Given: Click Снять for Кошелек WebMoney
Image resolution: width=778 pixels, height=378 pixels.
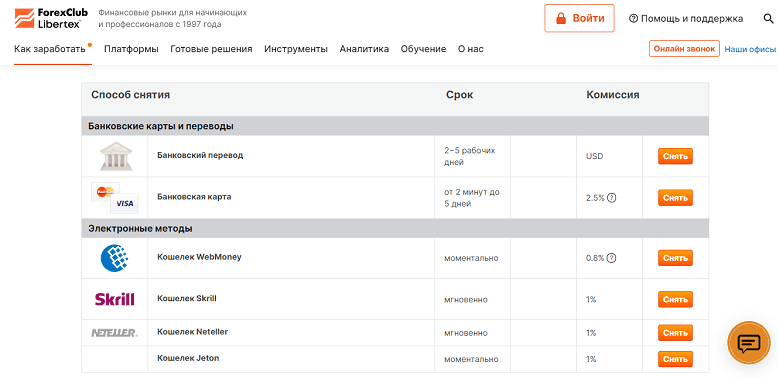Looking at the screenshot, I should pos(675,258).
